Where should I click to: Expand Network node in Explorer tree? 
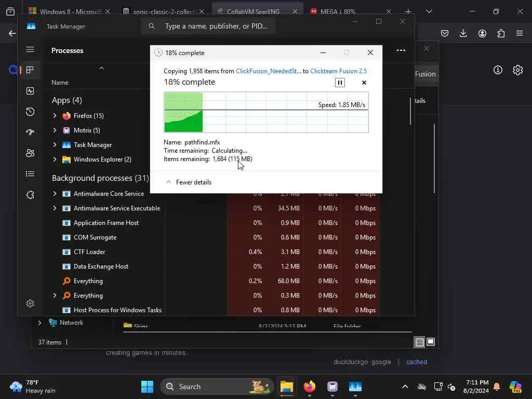[x=39, y=323]
